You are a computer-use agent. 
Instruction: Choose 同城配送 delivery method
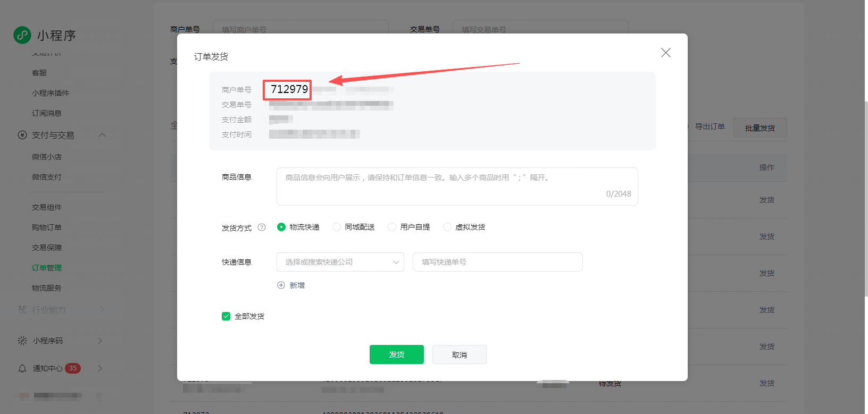point(337,227)
